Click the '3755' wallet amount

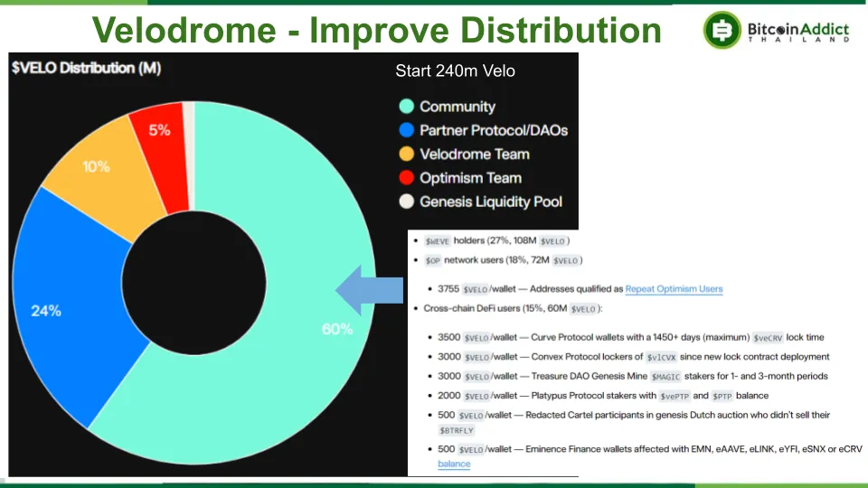coord(448,289)
